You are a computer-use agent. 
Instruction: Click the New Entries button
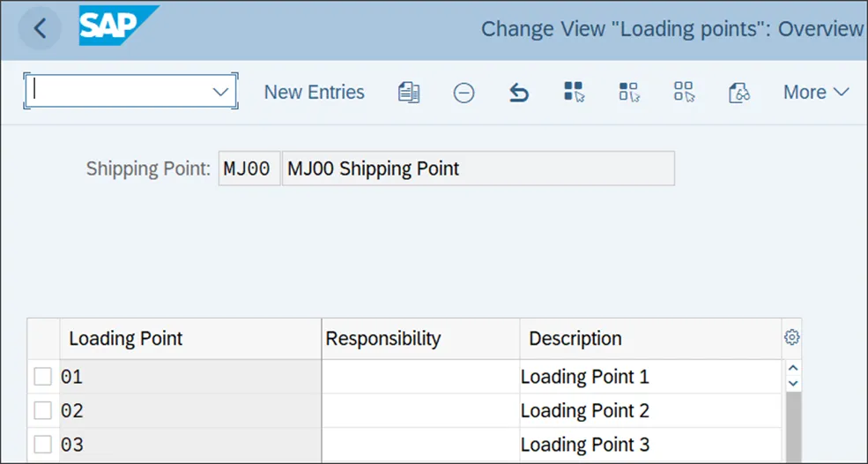314,92
